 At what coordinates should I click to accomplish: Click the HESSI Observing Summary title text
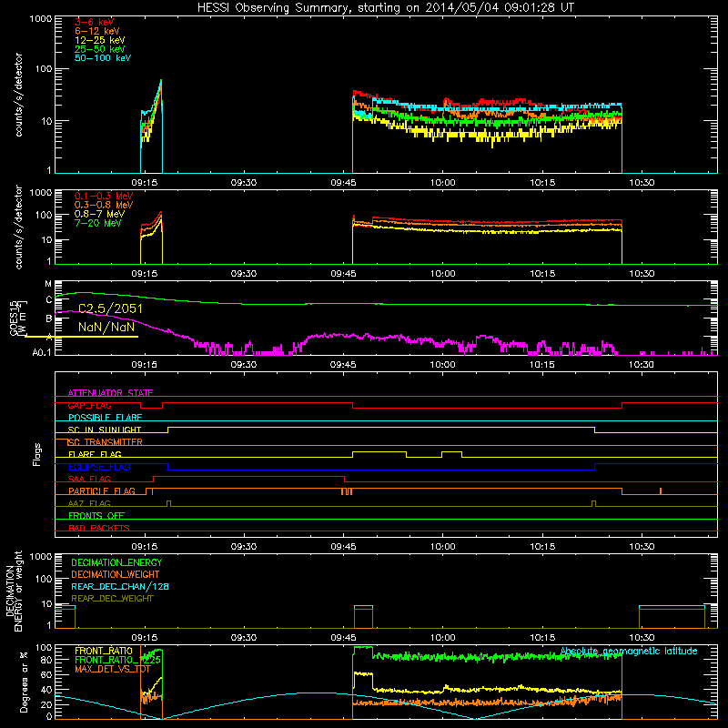click(386, 7)
